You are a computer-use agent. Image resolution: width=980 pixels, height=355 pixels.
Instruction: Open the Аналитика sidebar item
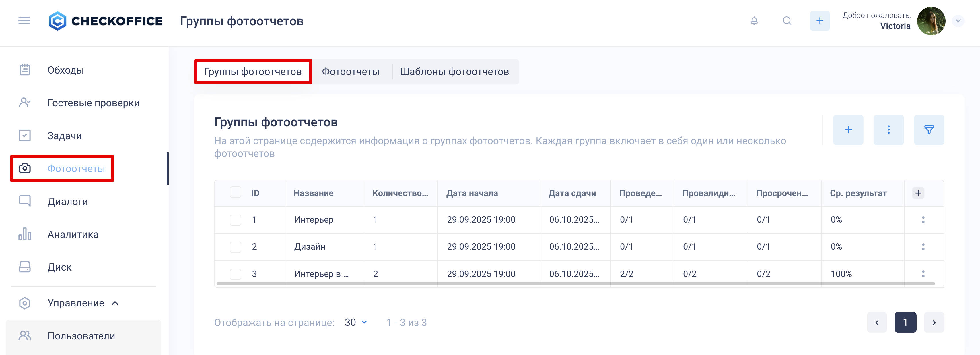point(73,234)
